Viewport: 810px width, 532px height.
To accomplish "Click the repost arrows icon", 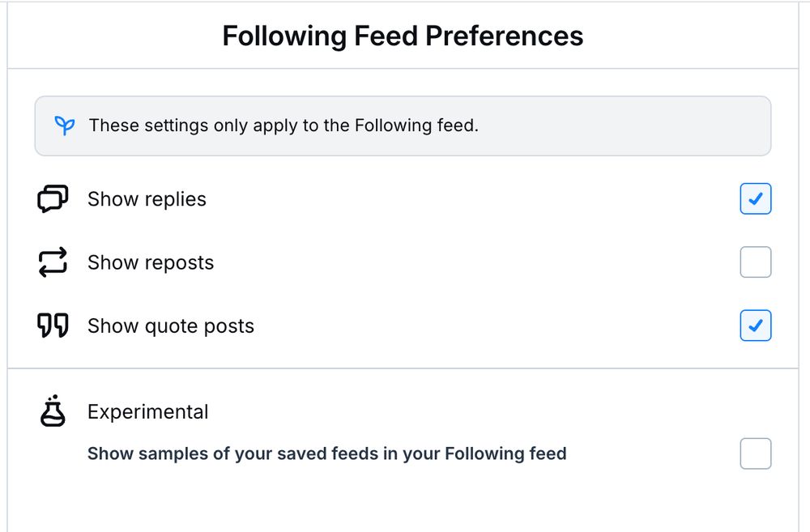I will [x=53, y=262].
